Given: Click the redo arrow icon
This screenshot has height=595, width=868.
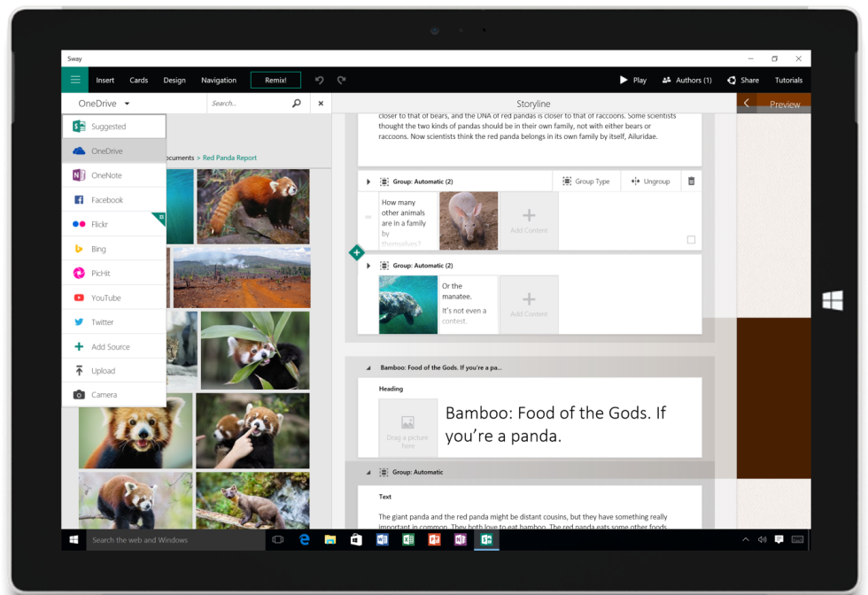Looking at the screenshot, I should click(x=341, y=80).
